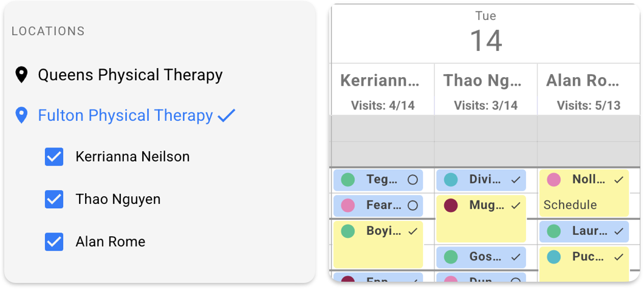Click the blue Fulton location pin icon
Viewport: 644px width, 289px height.
coord(21,115)
